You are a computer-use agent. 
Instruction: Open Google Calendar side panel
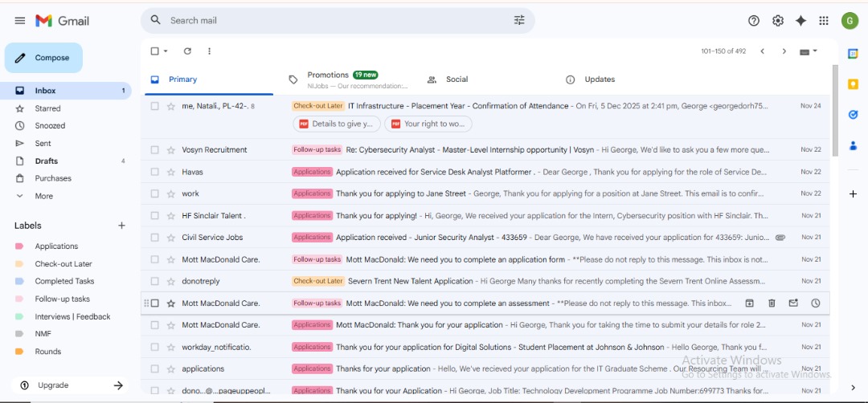(853, 54)
